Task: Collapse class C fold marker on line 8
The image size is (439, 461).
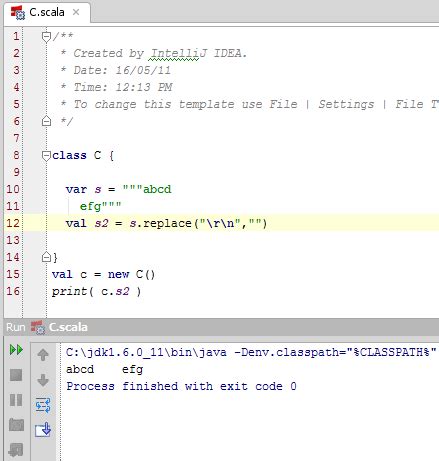Action: pos(46,156)
